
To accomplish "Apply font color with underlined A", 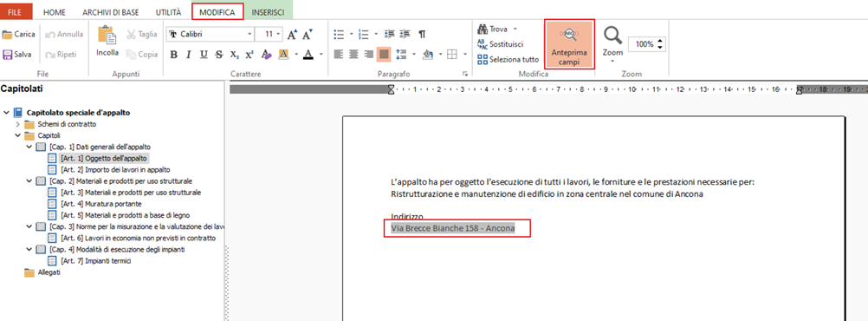I will point(308,55).
